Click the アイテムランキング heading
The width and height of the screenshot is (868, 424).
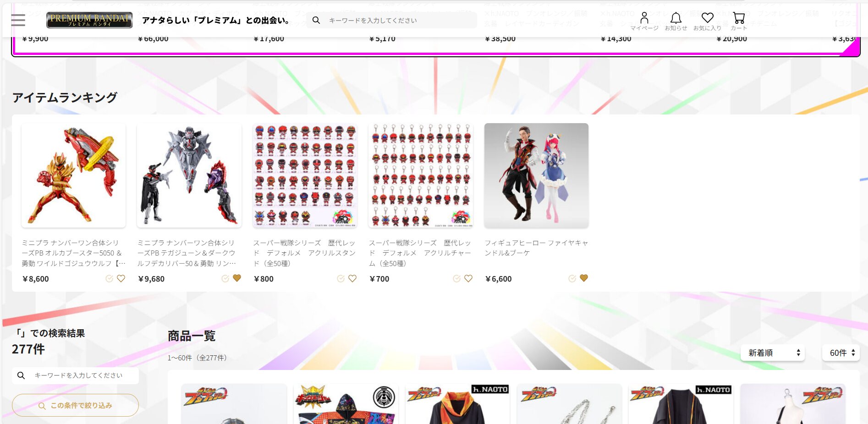pos(65,98)
